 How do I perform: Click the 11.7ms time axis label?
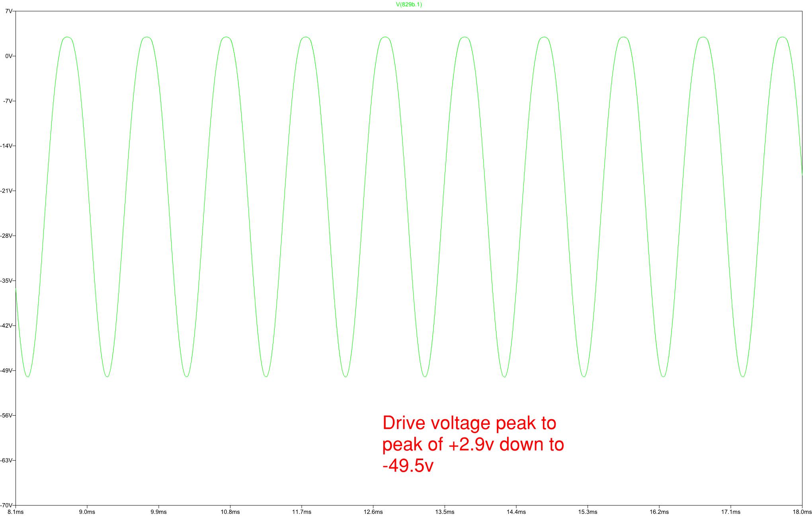click(x=302, y=512)
